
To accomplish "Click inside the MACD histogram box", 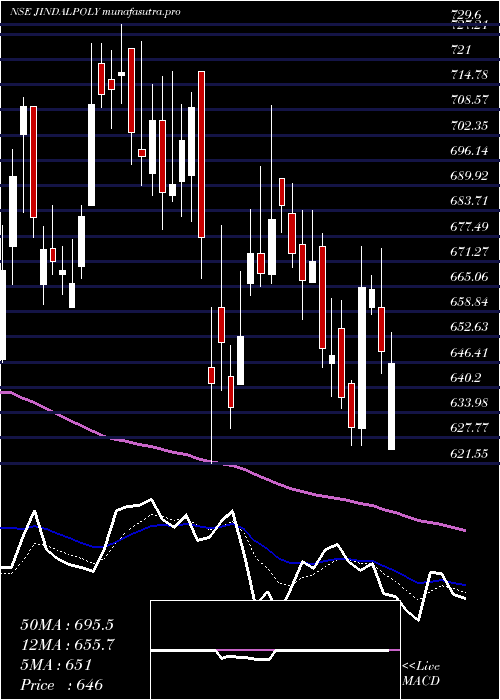I will tap(275, 650).
